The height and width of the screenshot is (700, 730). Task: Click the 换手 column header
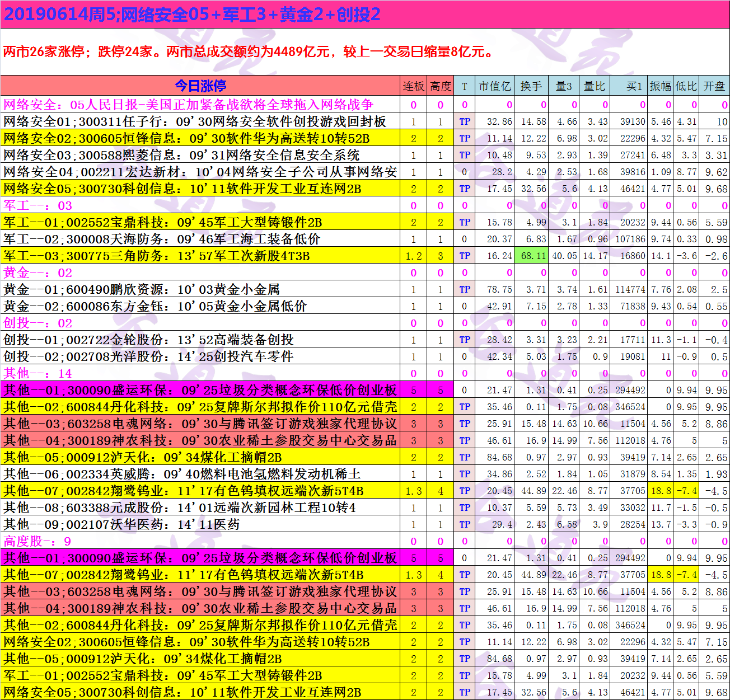(x=531, y=86)
